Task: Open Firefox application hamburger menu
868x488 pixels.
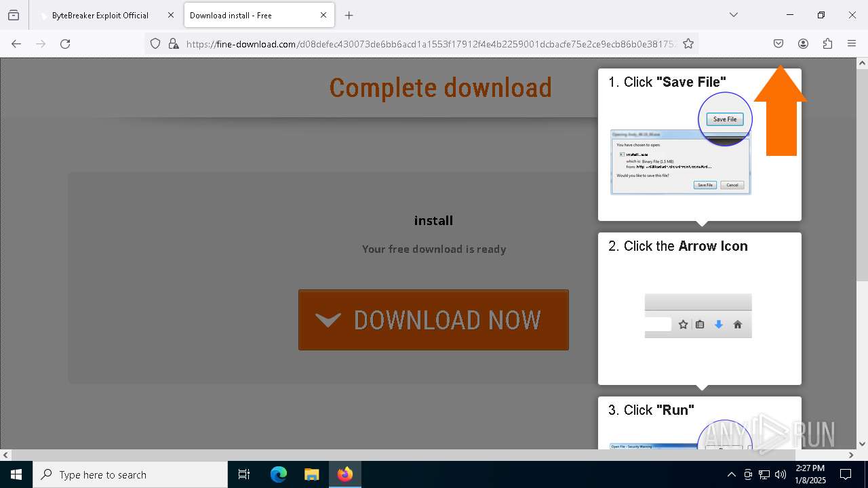Action: click(852, 43)
